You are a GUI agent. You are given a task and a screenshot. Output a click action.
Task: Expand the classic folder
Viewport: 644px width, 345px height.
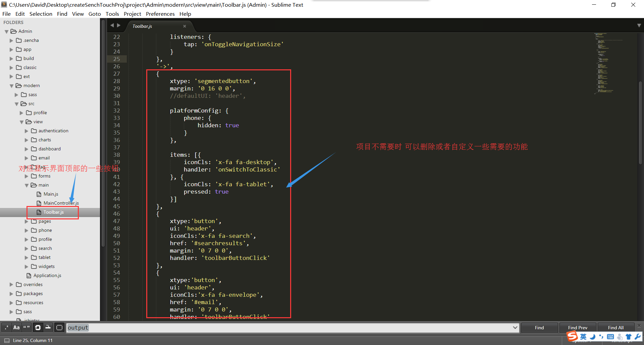(11, 68)
